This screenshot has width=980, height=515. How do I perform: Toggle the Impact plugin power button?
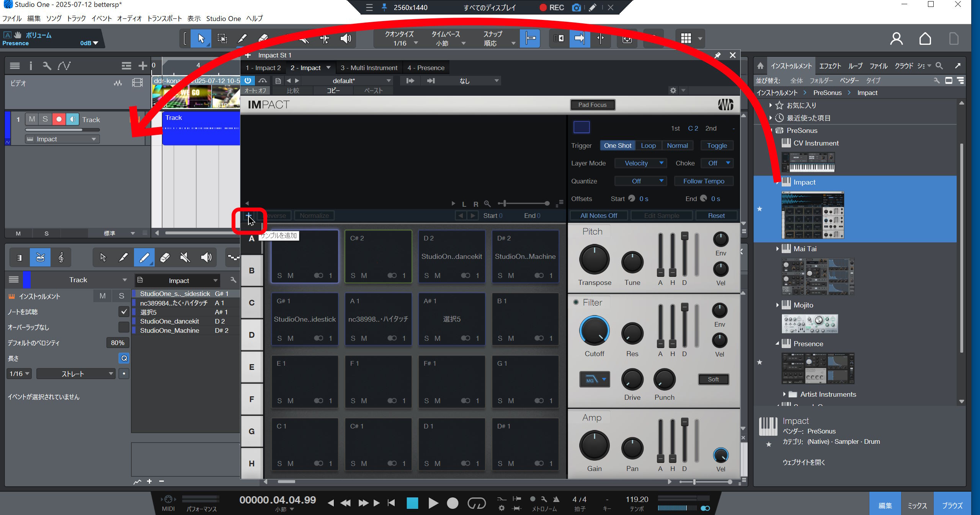point(248,81)
